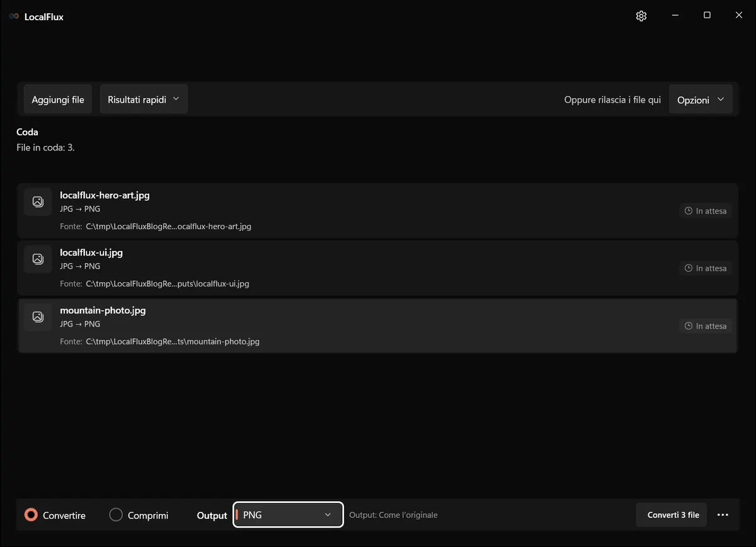Click source path of localflux-hero-art.jpg
This screenshot has height=547, width=756.
pyautogui.click(x=168, y=226)
